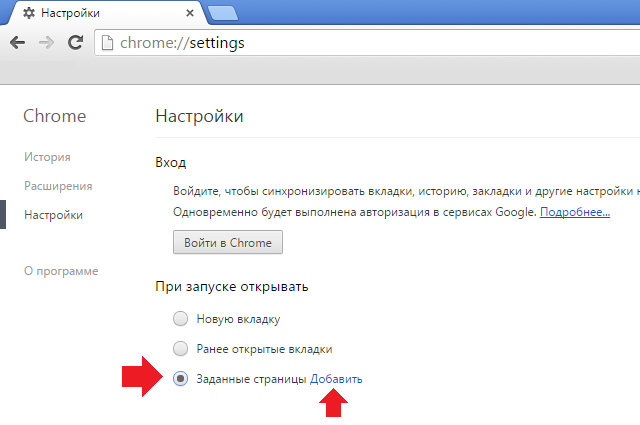Select the Новую вкладку radio option

click(180, 319)
